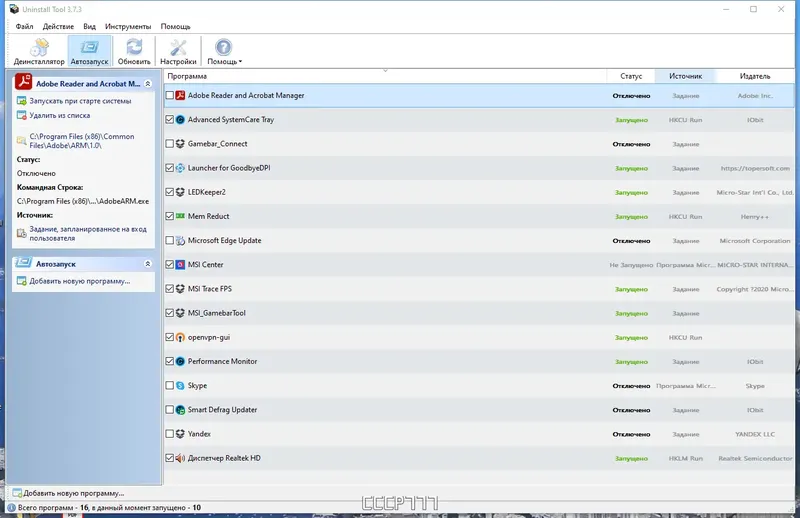Open the Деинсталлятор toolbar section
Screen dimensions: 800x518
39,52
